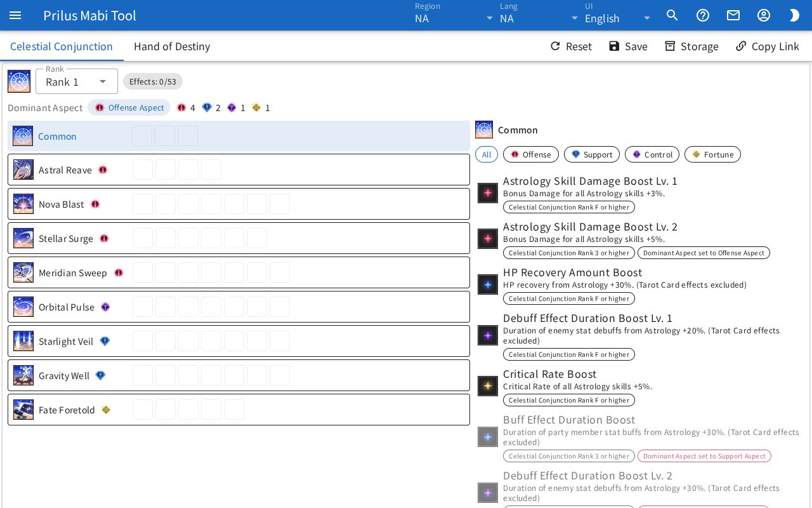
Task: Click the Fate Foretold skill icon
Action: pos(23,410)
